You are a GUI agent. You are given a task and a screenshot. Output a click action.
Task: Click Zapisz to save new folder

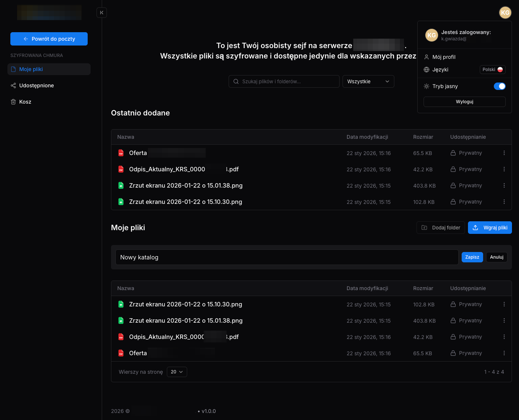pos(472,257)
